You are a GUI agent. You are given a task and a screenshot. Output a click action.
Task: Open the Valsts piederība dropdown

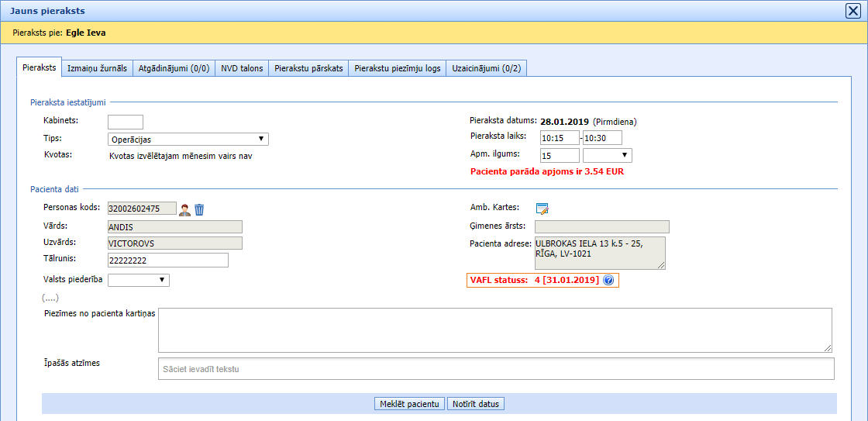click(139, 280)
